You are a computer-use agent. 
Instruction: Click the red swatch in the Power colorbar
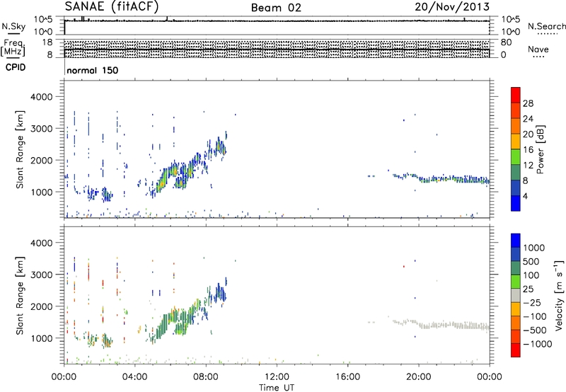[x=516, y=95]
